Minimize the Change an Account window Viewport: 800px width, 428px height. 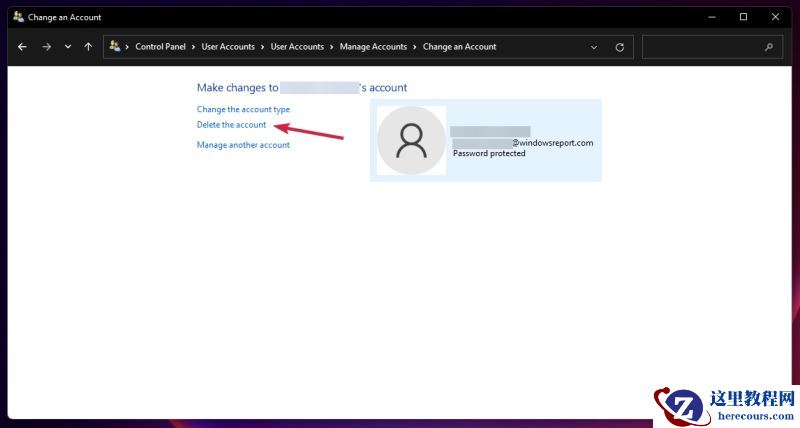pos(712,17)
